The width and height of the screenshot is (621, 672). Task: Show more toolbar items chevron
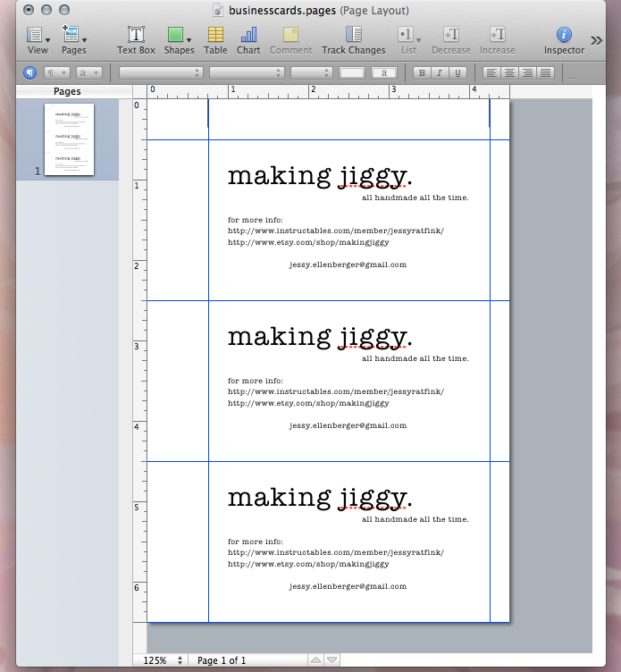(x=596, y=41)
